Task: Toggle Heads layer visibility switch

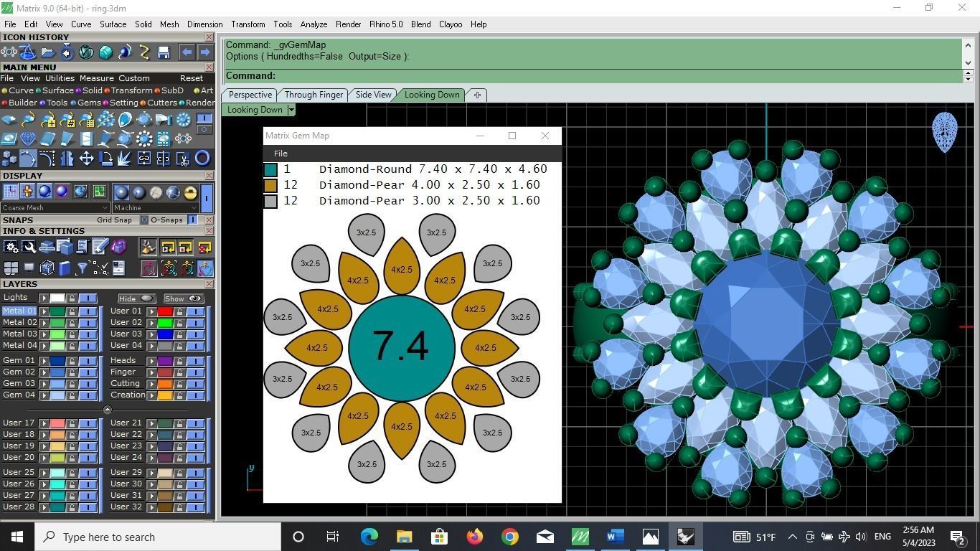Action: [x=195, y=360]
